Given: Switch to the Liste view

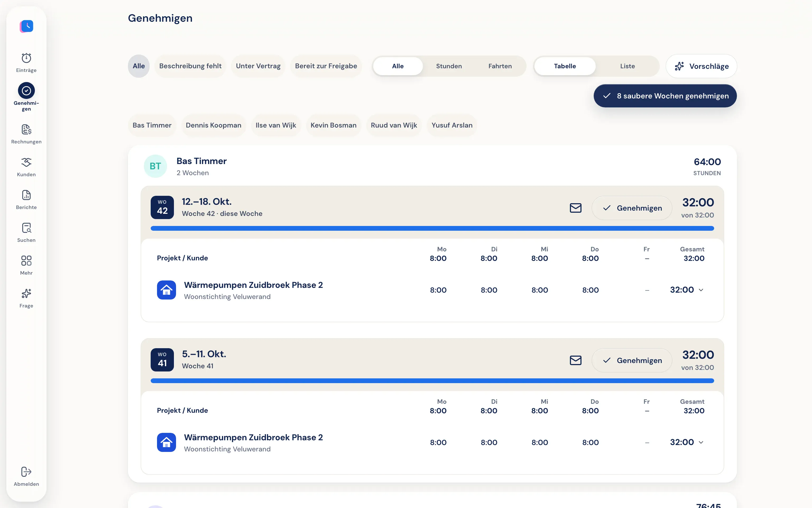Looking at the screenshot, I should click(627, 66).
